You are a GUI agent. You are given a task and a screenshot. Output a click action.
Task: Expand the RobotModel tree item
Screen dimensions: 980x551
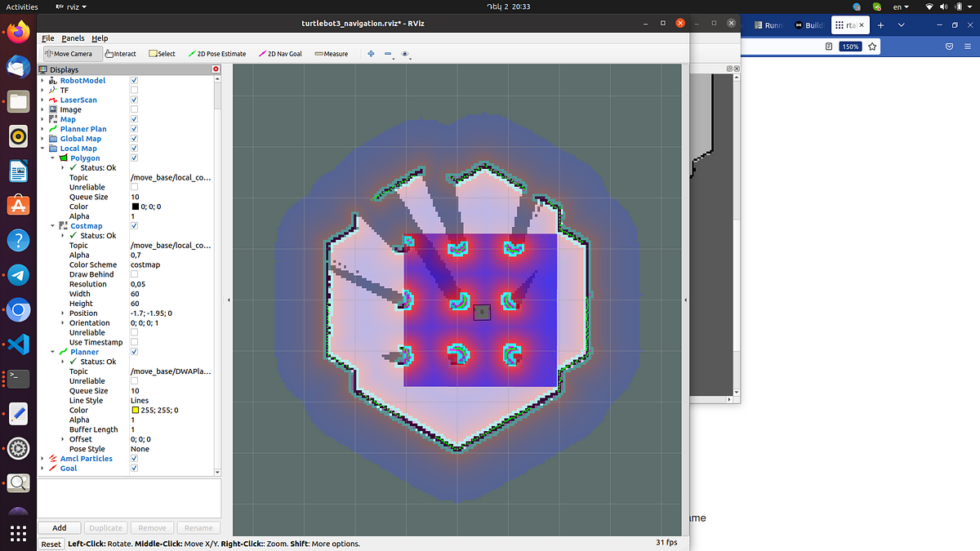pos(42,80)
